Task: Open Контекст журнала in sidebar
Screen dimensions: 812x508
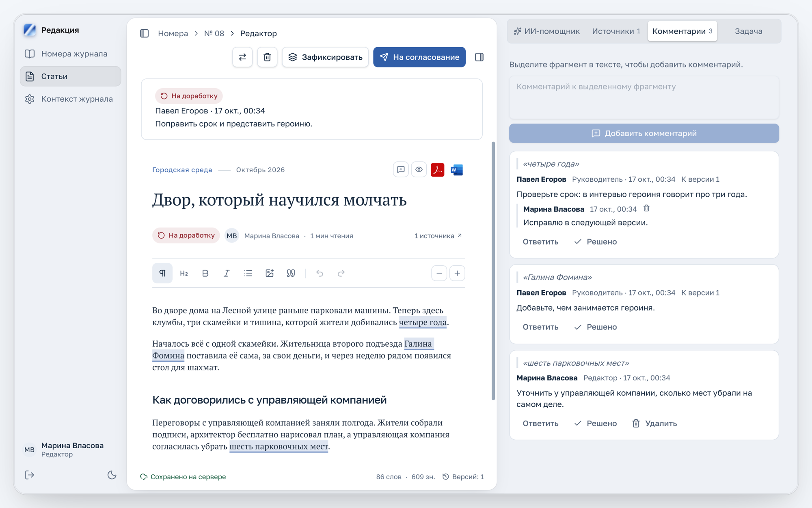Action: [x=71, y=99]
